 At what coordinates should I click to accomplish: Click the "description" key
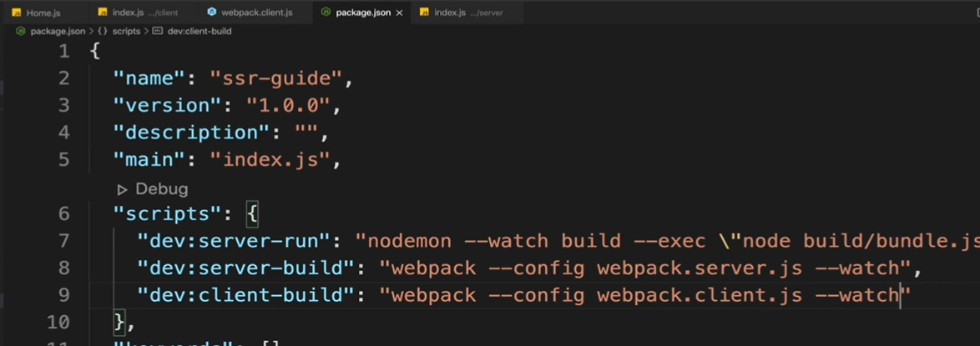click(x=190, y=133)
